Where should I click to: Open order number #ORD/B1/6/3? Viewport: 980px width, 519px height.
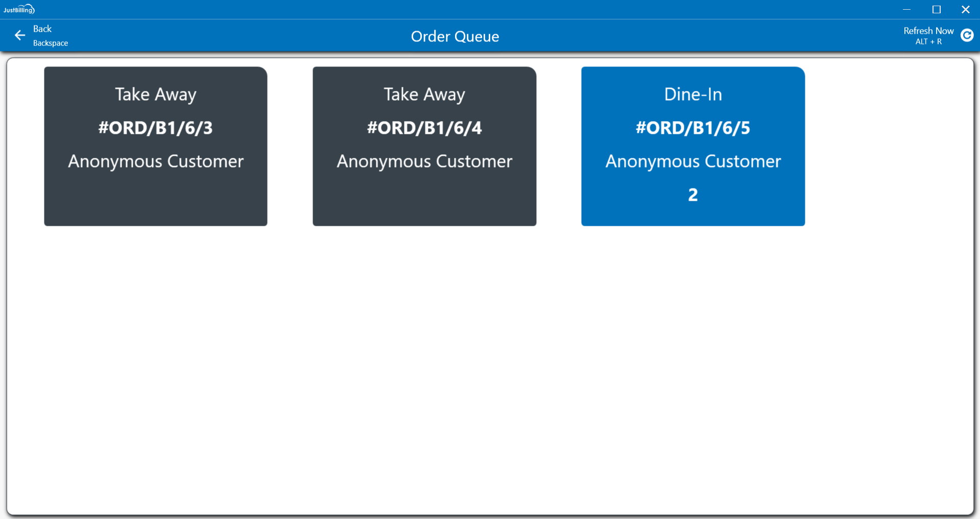155,128
